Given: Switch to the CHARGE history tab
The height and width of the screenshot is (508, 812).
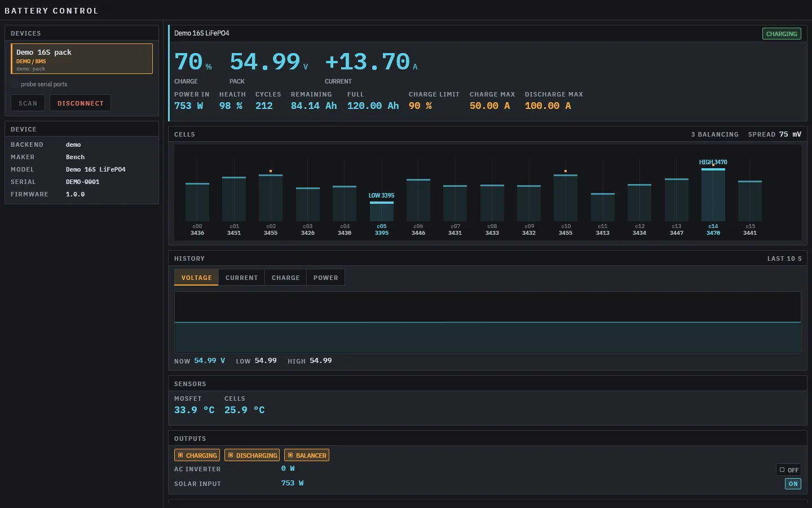Looking at the screenshot, I should [286, 278].
